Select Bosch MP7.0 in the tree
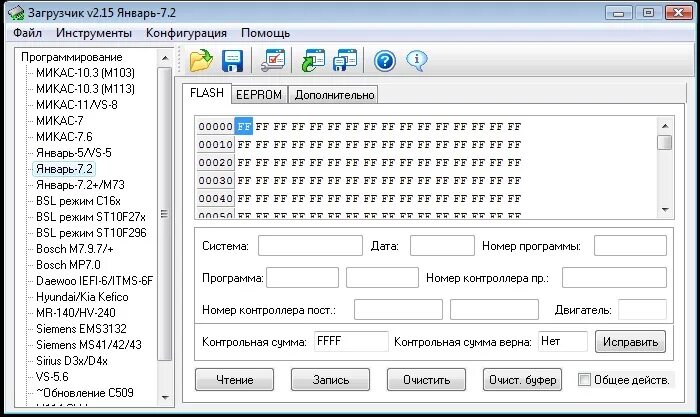The height and width of the screenshot is (417, 700). tap(68, 265)
